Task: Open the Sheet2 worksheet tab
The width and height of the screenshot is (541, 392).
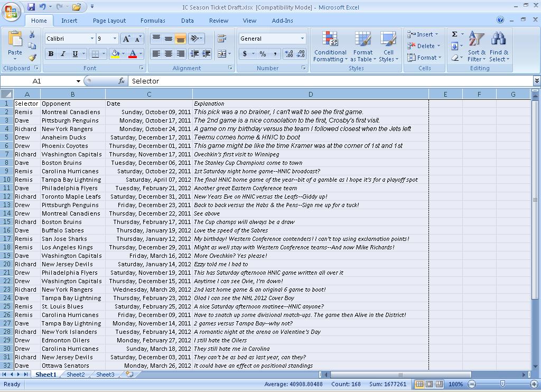Action: [x=76, y=375]
